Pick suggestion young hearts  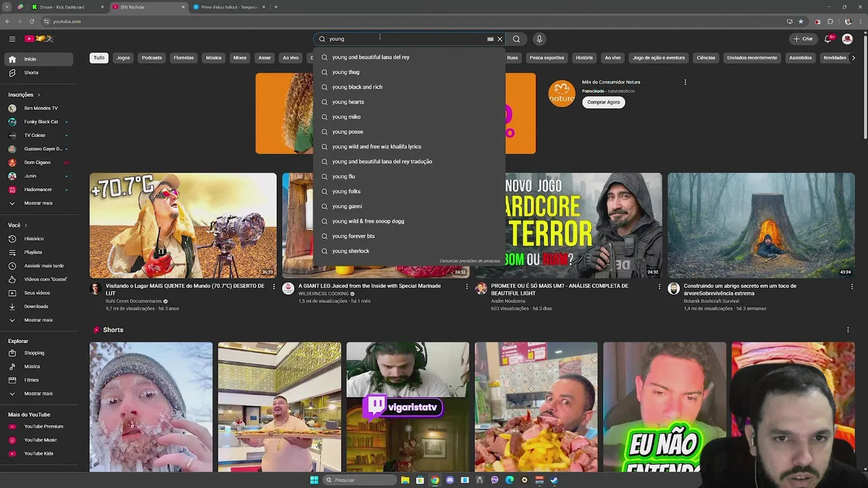point(410,102)
